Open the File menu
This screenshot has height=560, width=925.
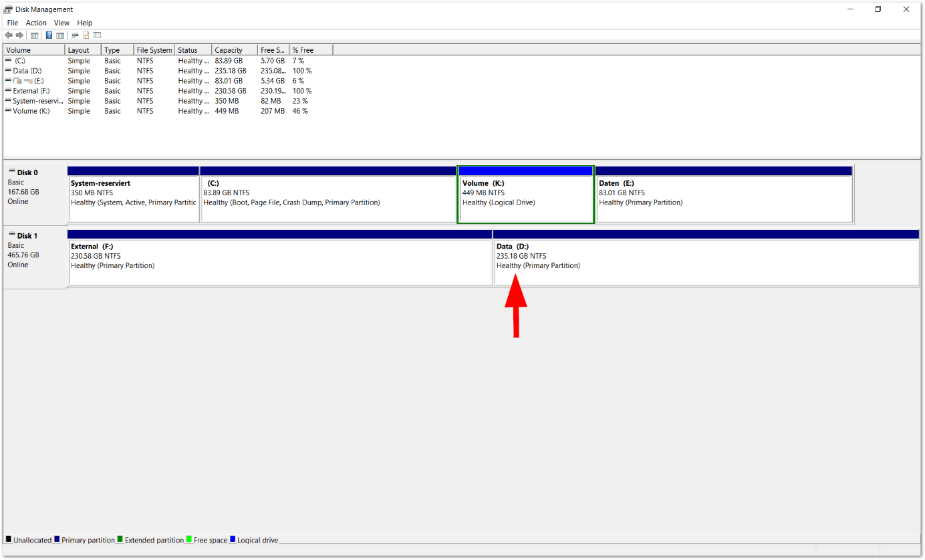(12, 23)
